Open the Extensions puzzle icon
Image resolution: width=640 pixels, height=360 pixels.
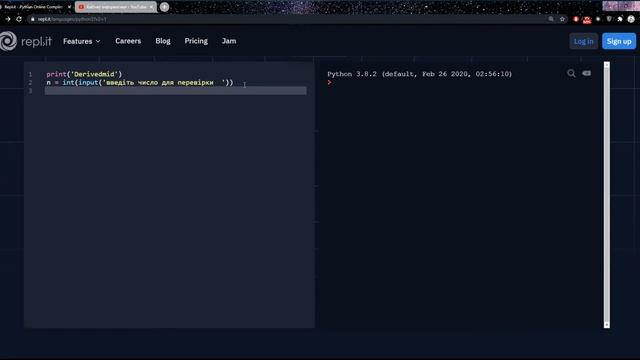620,19
